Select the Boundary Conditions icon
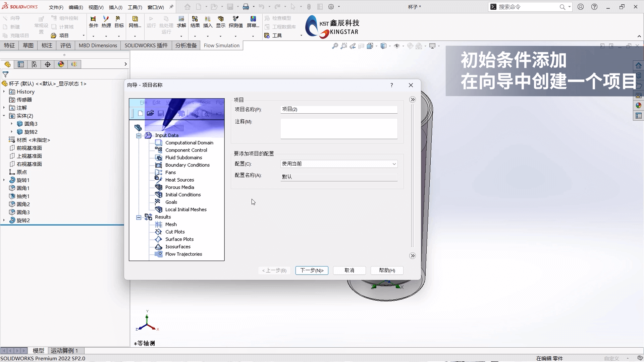The image size is (644, 362). tap(158, 165)
